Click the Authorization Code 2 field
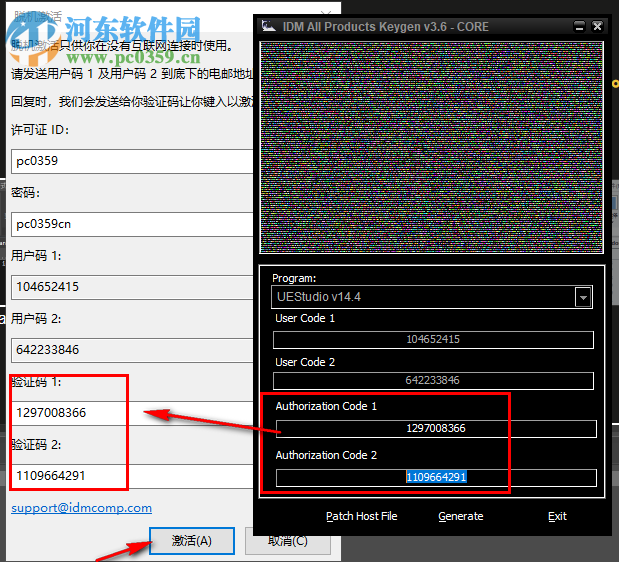The height and width of the screenshot is (562, 619). (x=436, y=478)
